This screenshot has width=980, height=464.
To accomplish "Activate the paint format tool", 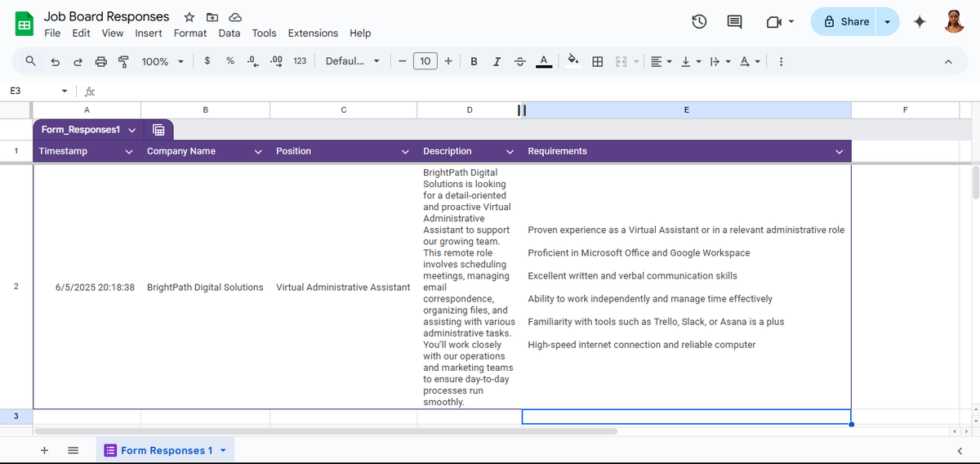I will (124, 61).
